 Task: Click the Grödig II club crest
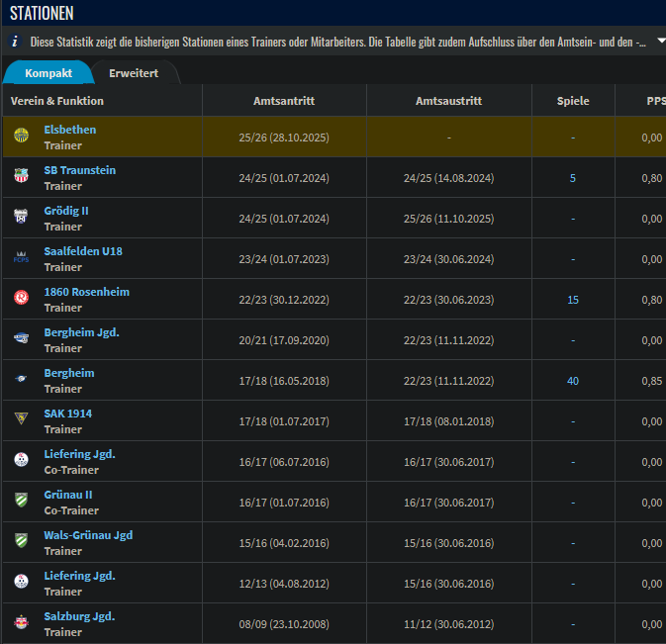[x=22, y=218]
